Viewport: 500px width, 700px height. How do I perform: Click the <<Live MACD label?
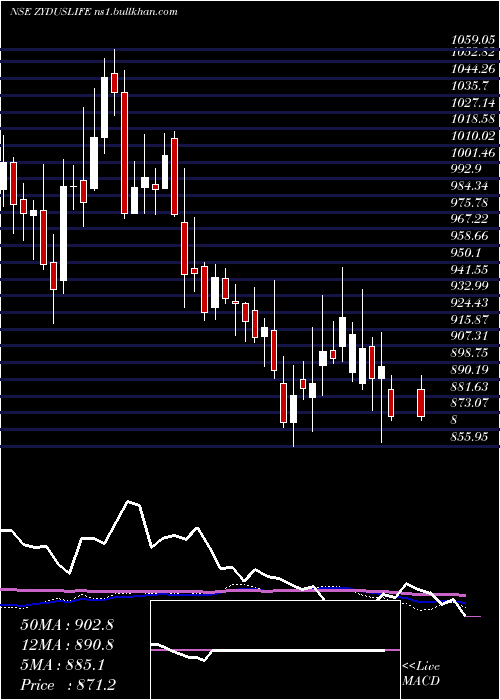click(421, 674)
